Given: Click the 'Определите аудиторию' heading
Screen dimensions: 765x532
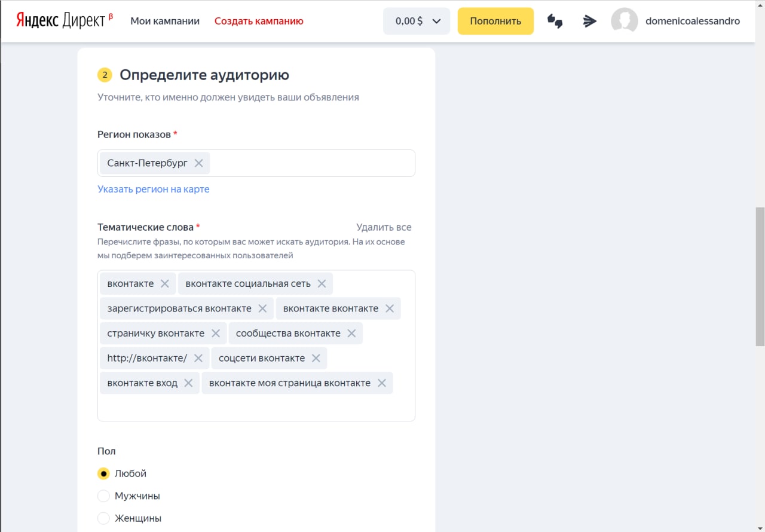Looking at the screenshot, I should click(204, 75).
